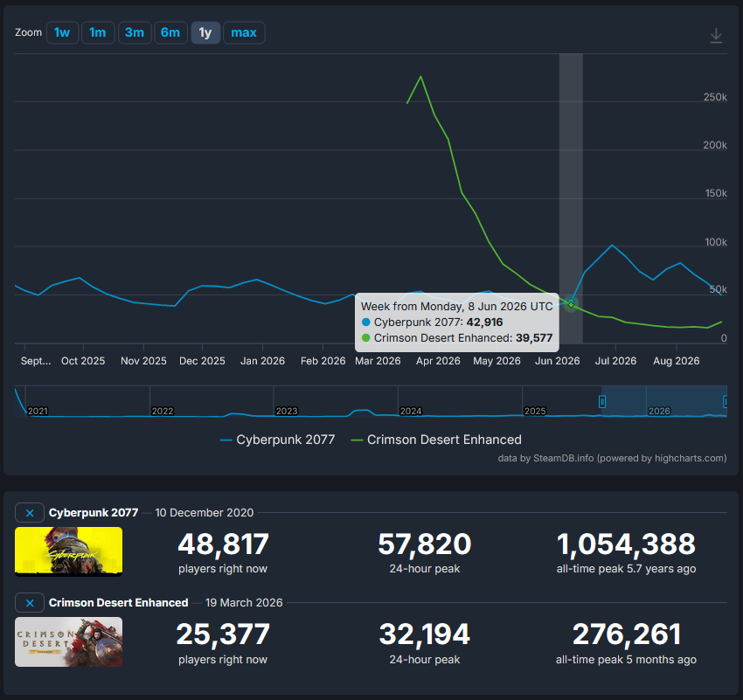Set zoom range to 1w

point(62,32)
